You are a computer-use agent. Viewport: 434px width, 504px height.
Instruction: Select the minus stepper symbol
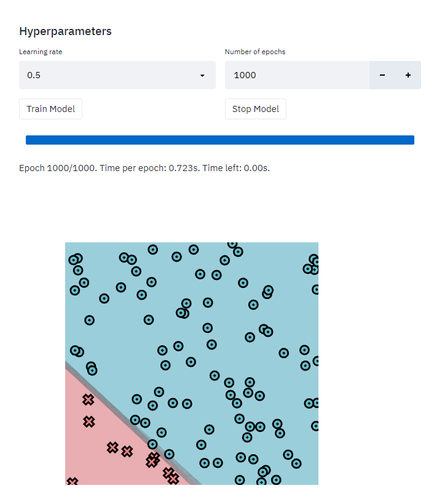coord(382,74)
